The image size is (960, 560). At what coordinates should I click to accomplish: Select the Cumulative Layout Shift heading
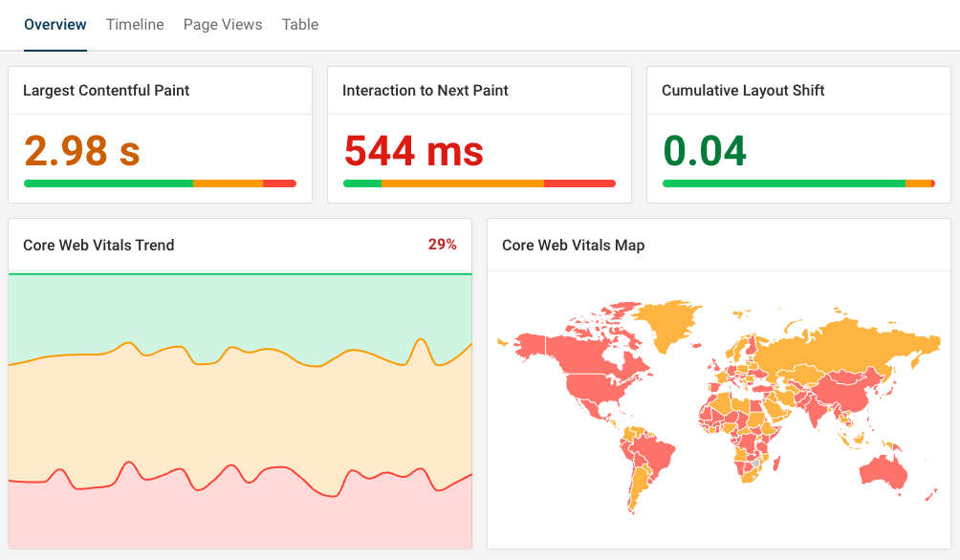(x=743, y=91)
